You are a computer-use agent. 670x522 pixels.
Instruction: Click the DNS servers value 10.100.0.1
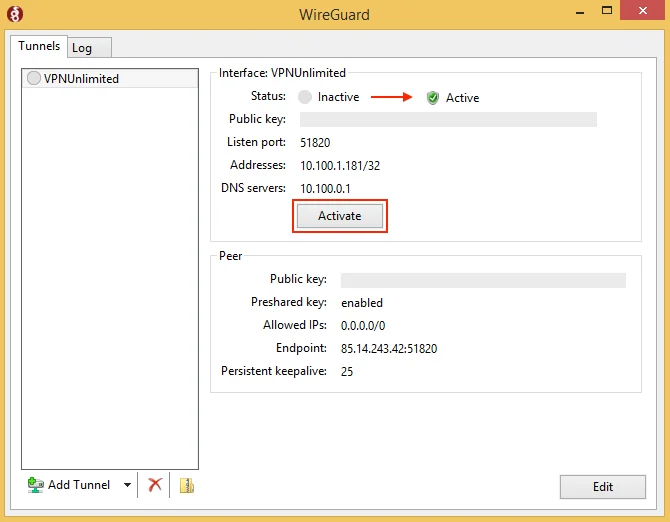(x=326, y=188)
